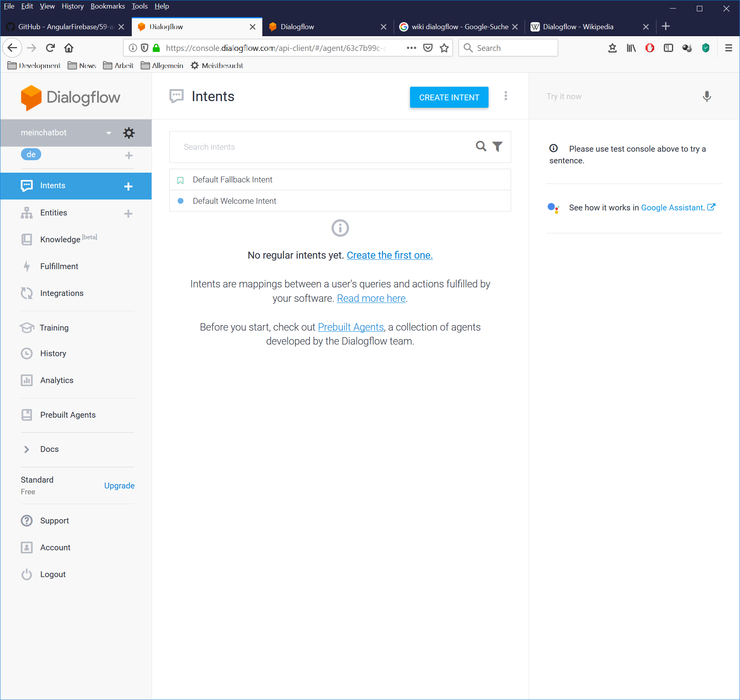740x700 pixels.
Task: Open News bookmarks folder
Action: point(82,65)
